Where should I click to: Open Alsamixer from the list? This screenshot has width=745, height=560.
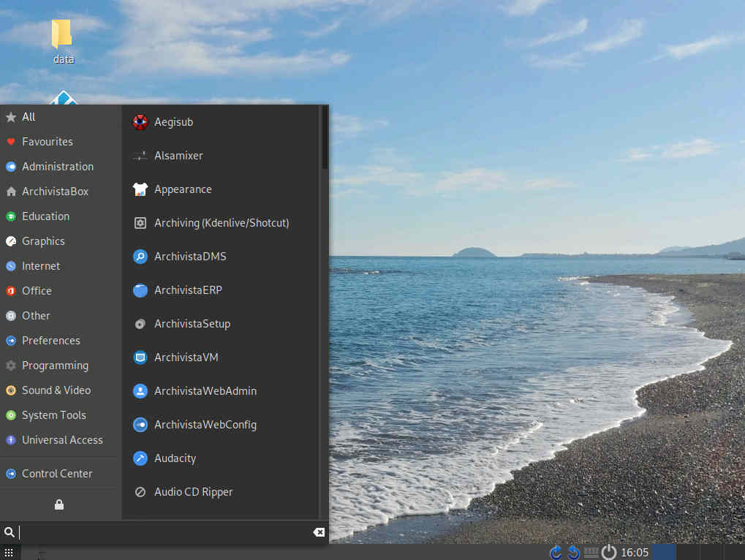point(178,156)
